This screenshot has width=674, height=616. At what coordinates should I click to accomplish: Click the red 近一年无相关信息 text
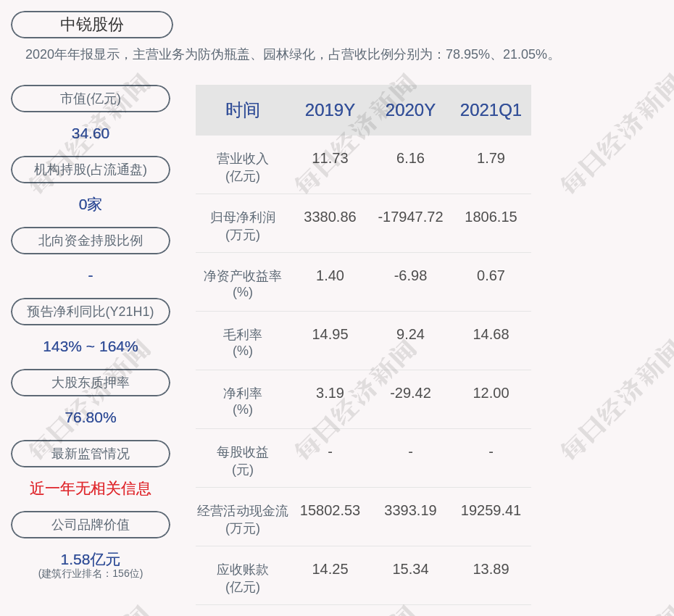pyautogui.click(x=91, y=488)
